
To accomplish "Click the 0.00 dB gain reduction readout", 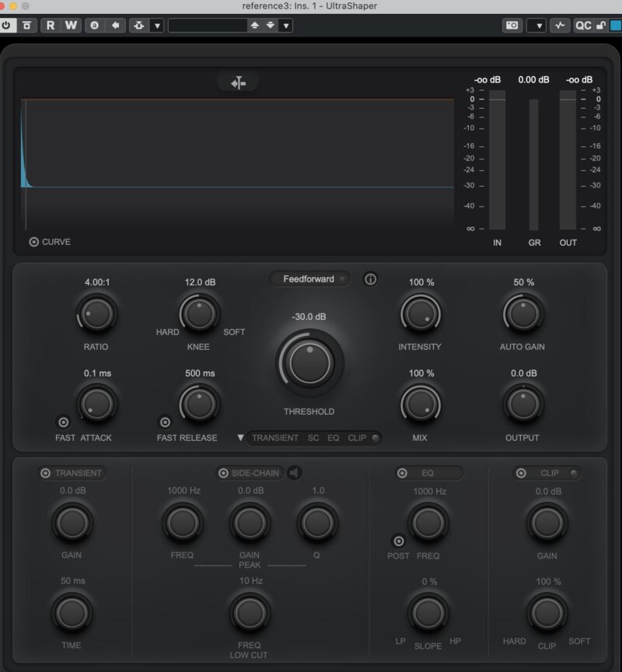I will click(533, 79).
